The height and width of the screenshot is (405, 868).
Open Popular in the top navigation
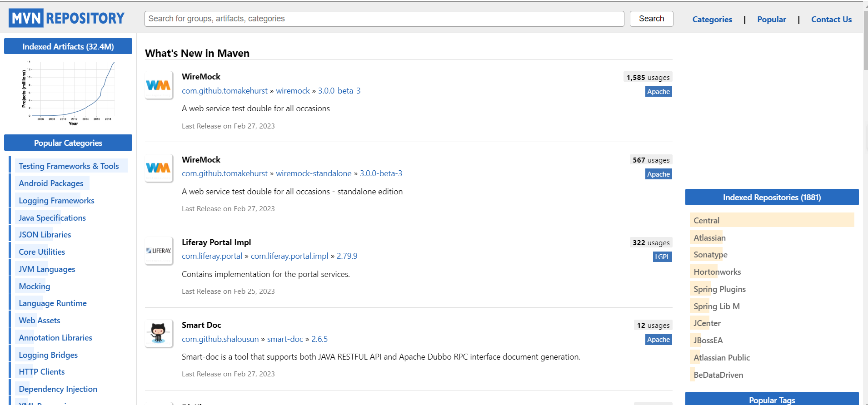point(771,20)
